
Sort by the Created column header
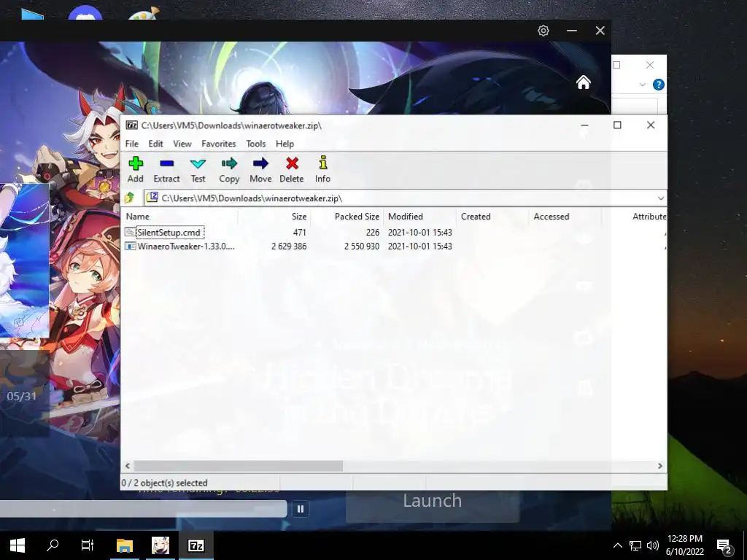click(492, 217)
